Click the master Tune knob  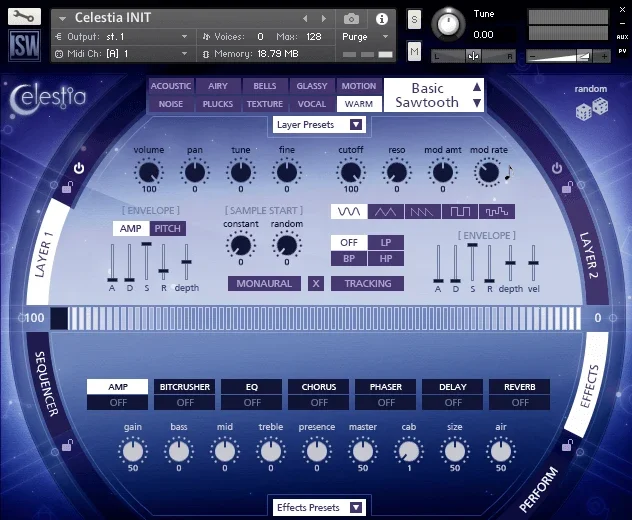[448, 24]
